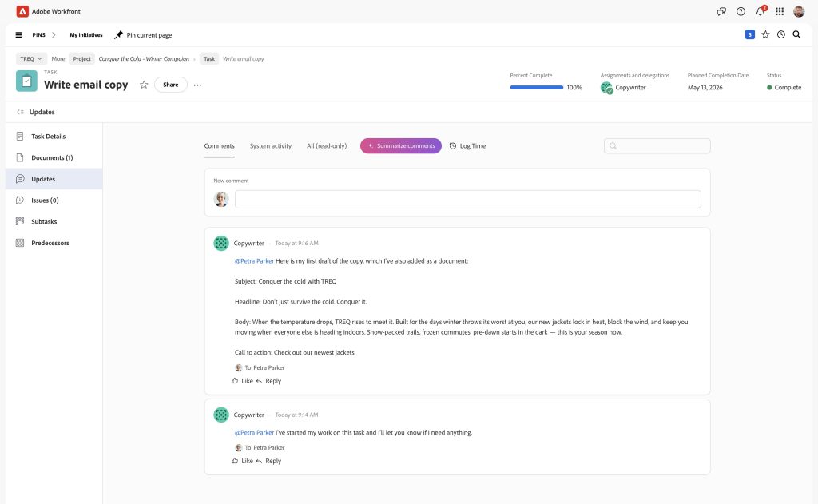Click the comments search field

tap(657, 146)
